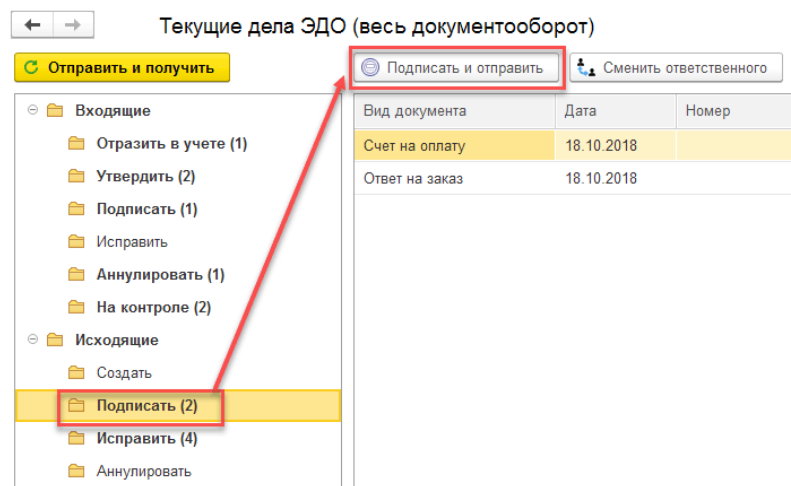
Task: Click the green refresh icon on Отправить и получить
Action: 31,67
